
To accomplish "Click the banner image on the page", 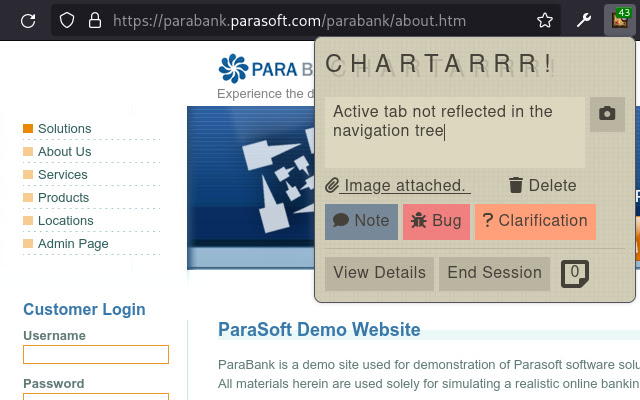I will tap(251, 188).
